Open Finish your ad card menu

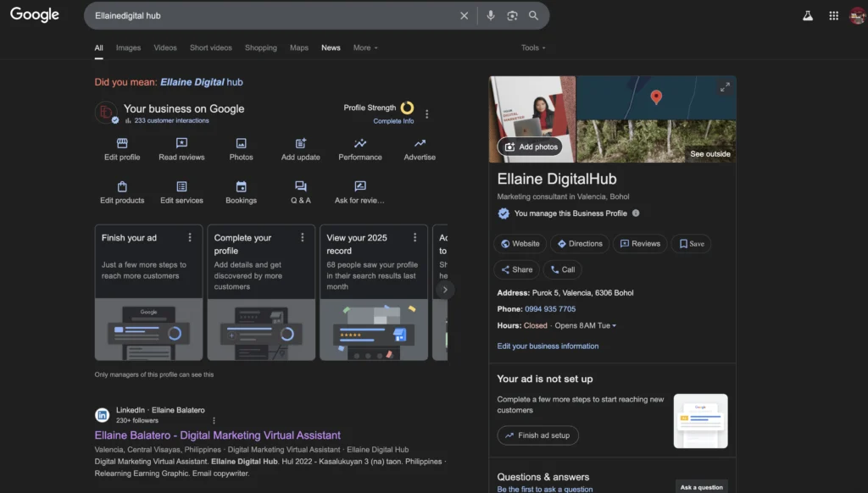190,237
